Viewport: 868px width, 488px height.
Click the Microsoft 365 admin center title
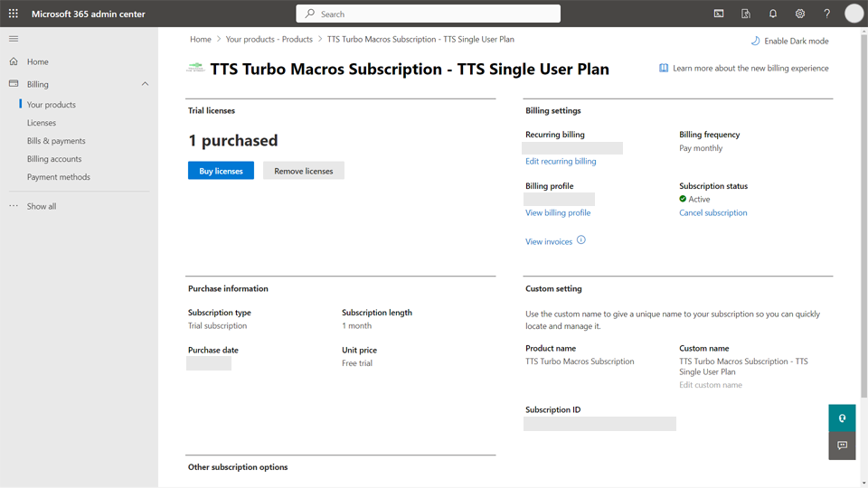[88, 14]
